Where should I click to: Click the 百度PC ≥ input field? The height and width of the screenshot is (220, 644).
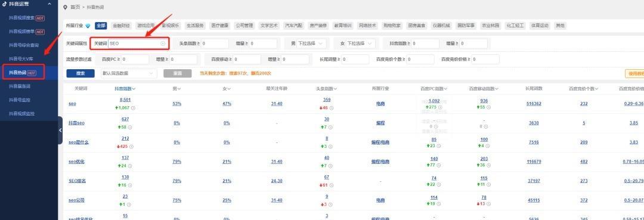(135, 59)
